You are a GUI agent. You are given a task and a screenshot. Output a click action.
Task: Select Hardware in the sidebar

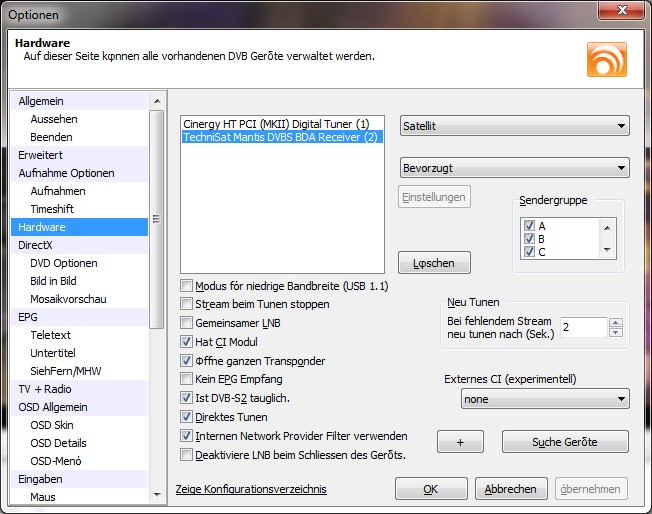point(79,227)
